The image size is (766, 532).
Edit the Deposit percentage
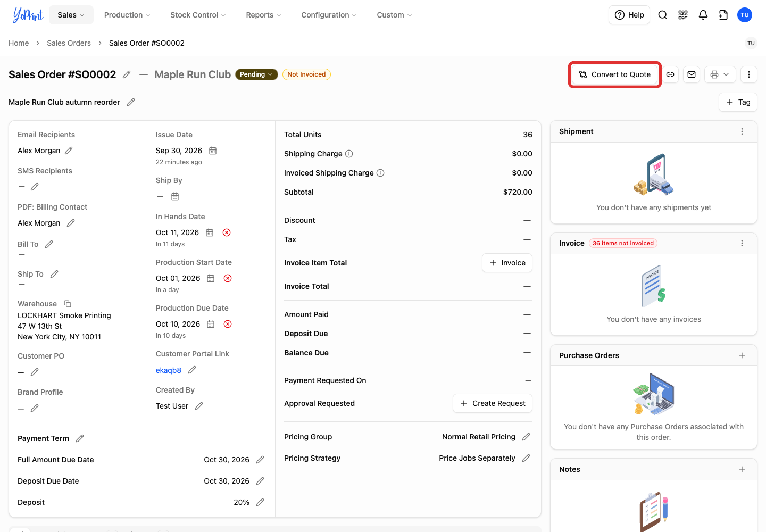tap(260, 502)
